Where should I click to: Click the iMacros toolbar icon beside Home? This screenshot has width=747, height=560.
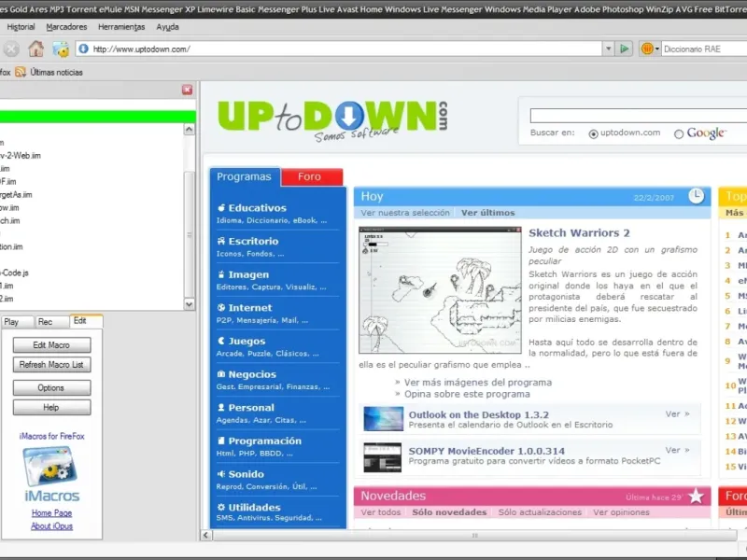tap(61, 49)
